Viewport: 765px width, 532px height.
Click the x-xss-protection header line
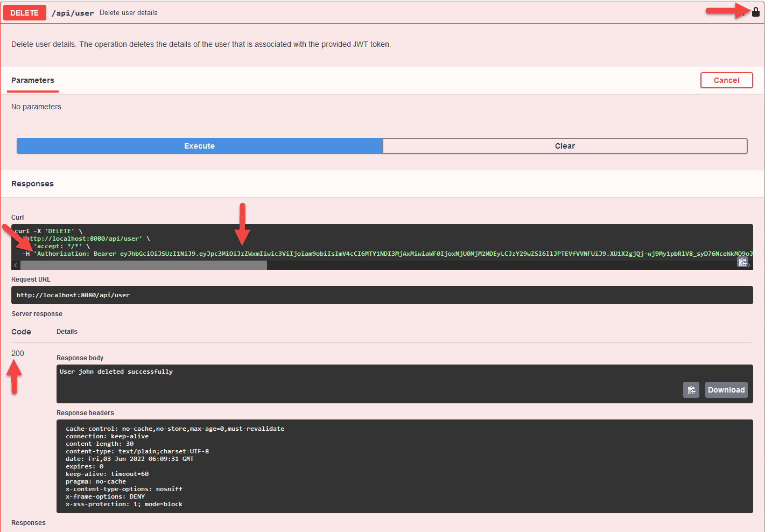124,504
